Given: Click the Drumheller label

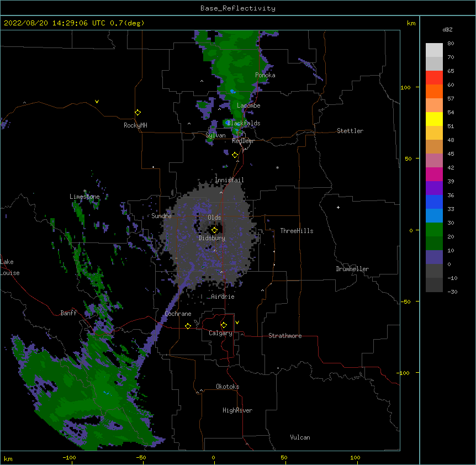Looking at the screenshot, I should point(352,269).
